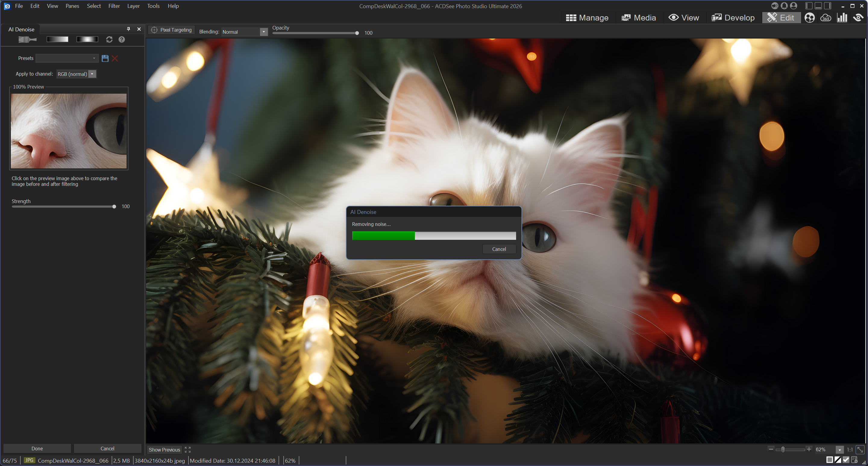Open the Blending mode Normal dropdown

tap(264, 32)
